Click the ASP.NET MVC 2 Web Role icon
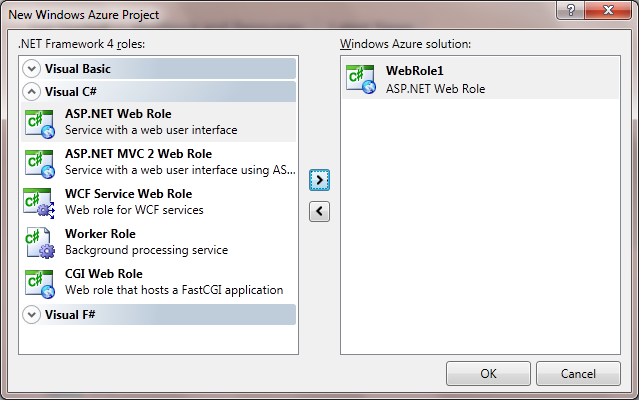The width and height of the screenshot is (639, 400). (x=39, y=162)
